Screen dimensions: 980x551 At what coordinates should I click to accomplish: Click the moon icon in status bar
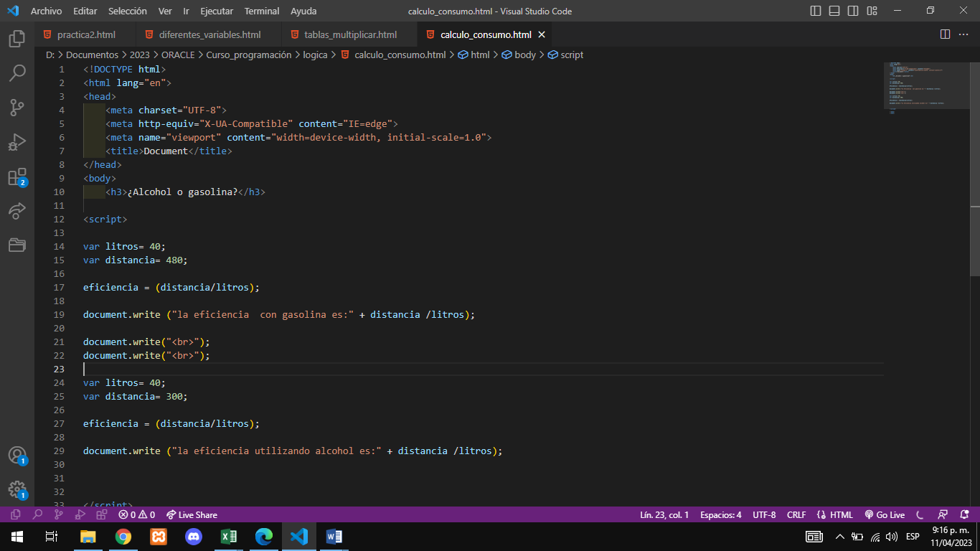920,514
